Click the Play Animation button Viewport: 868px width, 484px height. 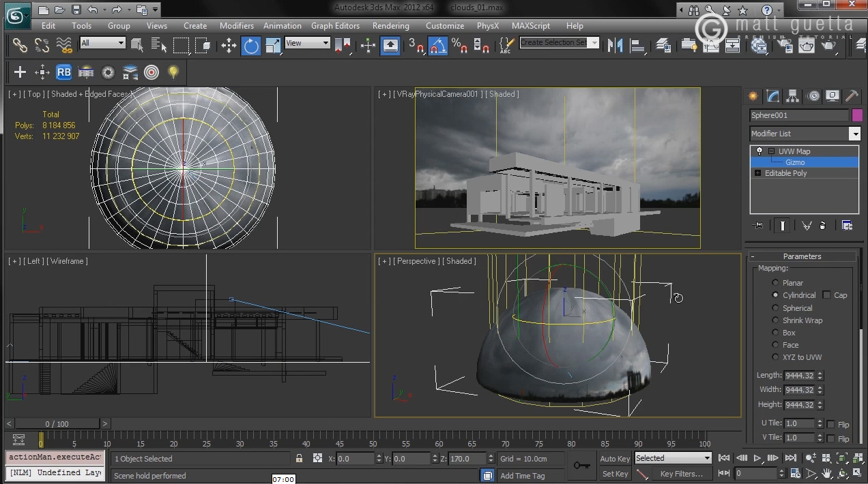(x=757, y=458)
